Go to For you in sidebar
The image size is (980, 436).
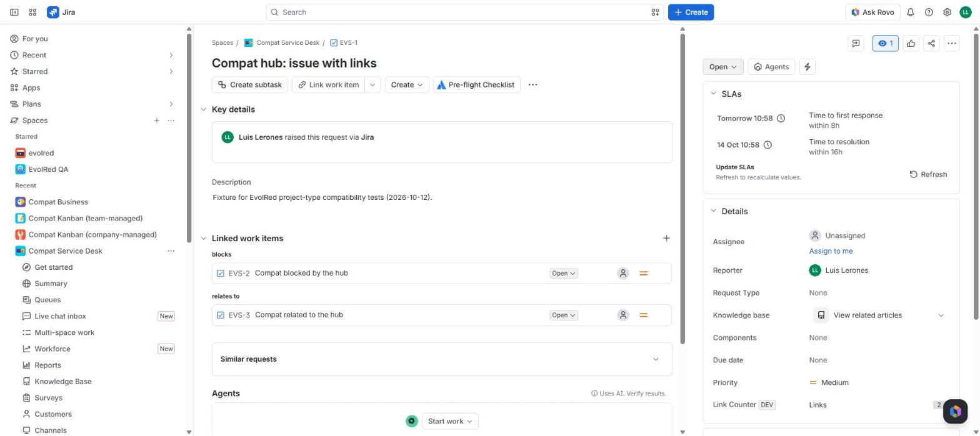coord(35,39)
